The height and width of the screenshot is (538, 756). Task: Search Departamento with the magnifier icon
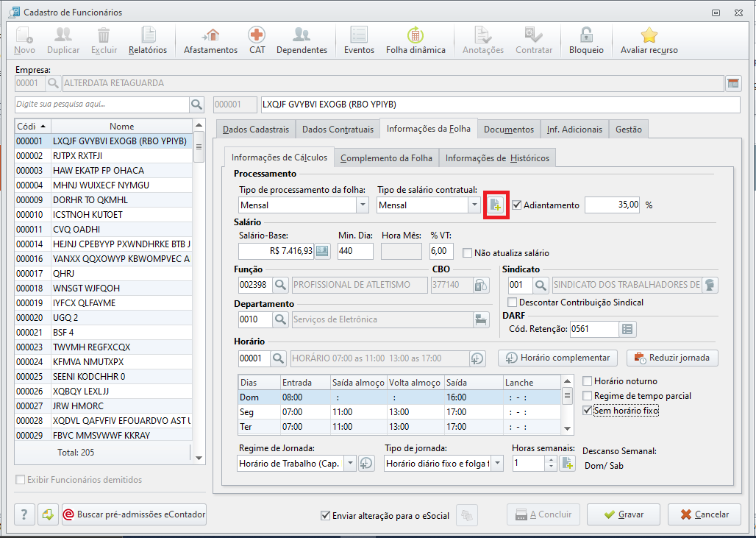281,319
